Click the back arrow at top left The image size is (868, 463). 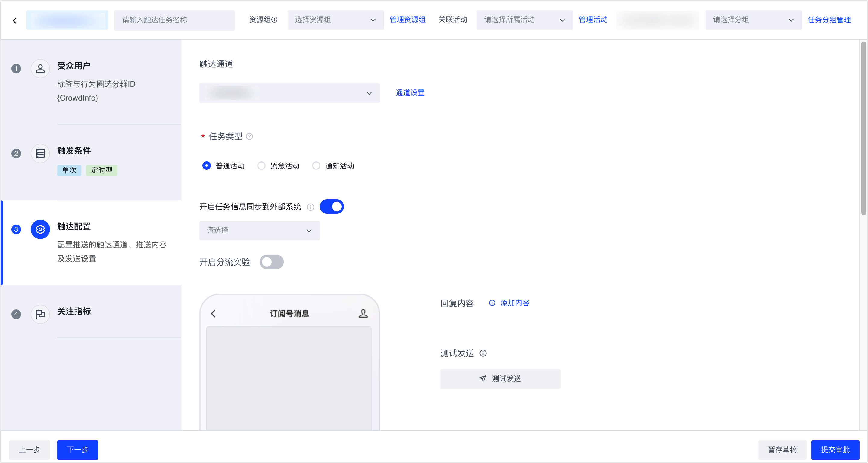15,20
